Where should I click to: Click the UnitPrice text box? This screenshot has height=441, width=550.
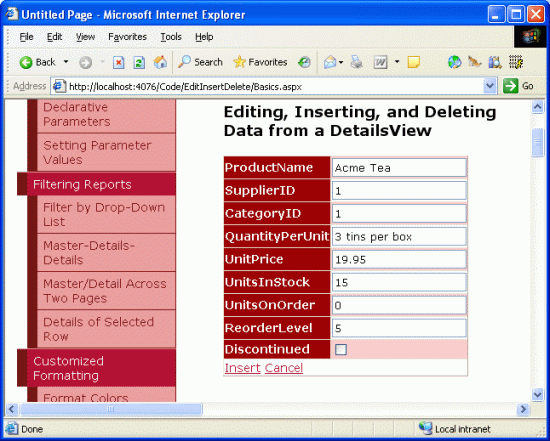point(399,259)
